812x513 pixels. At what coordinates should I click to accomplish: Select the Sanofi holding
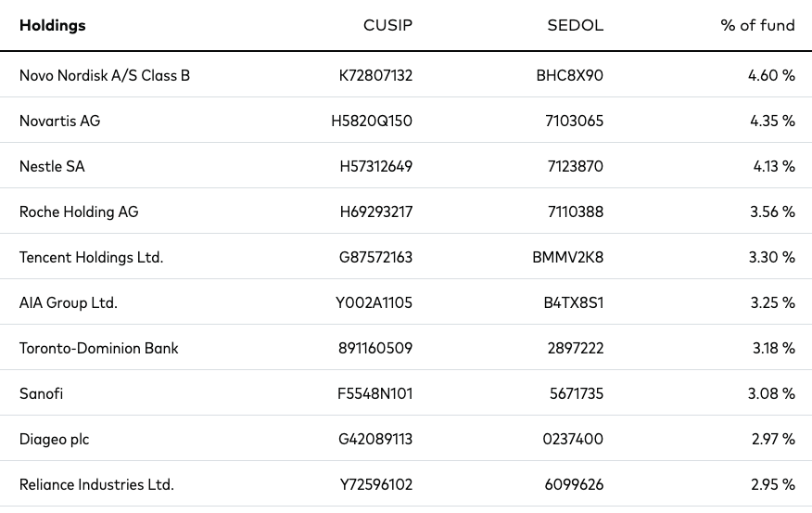(x=41, y=394)
